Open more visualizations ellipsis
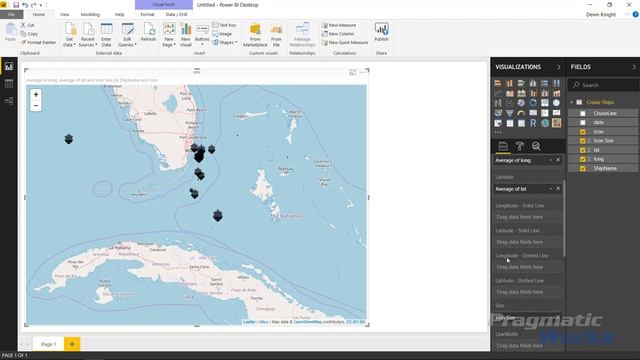This screenshot has height=360, width=640. point(498,132)
